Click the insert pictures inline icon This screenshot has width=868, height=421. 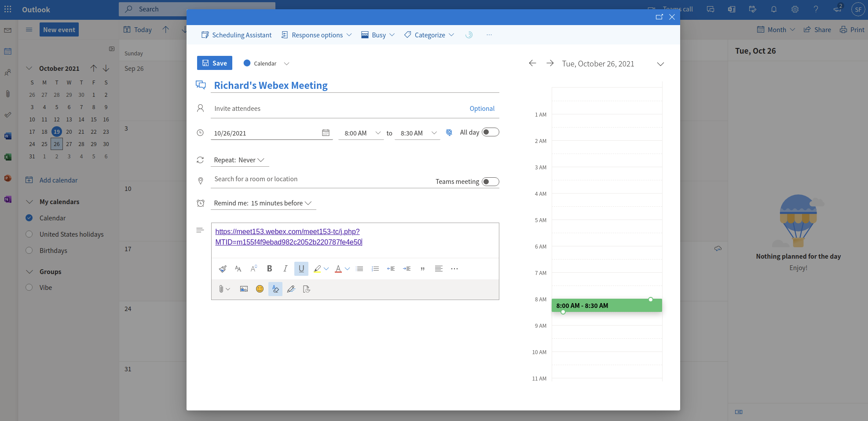(x=244, y=289)
